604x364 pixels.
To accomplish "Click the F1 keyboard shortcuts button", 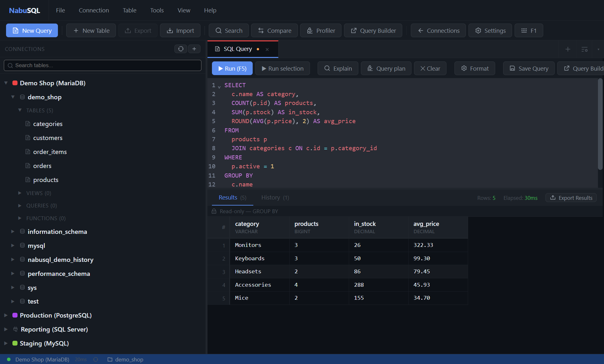I will click(x=529, y=31).
